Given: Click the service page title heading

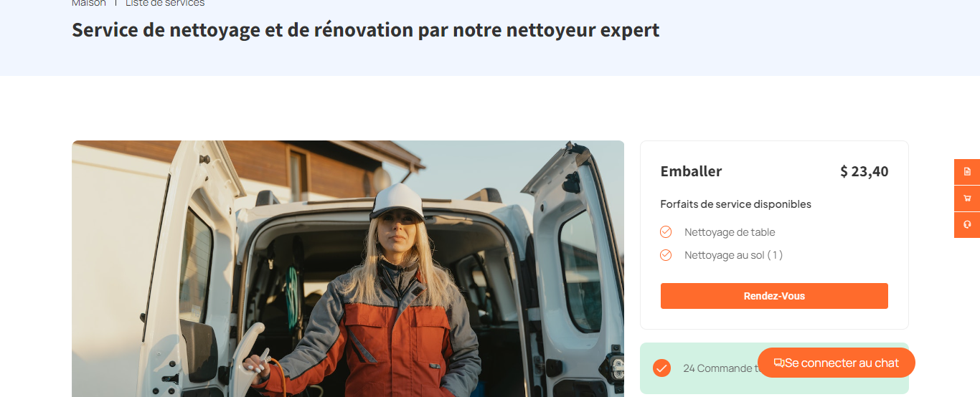Looking at the screenshot, I should [365, 31].
